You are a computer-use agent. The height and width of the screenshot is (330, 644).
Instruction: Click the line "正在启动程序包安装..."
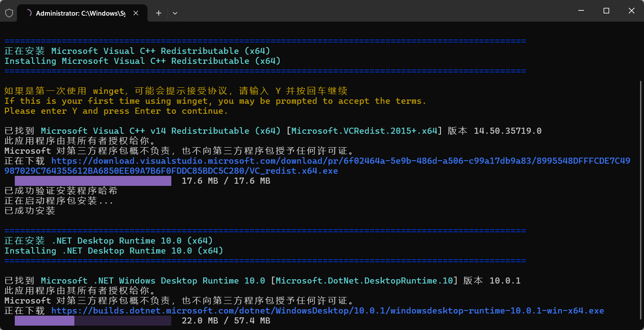pyautogui.click(x=59, y=201)
